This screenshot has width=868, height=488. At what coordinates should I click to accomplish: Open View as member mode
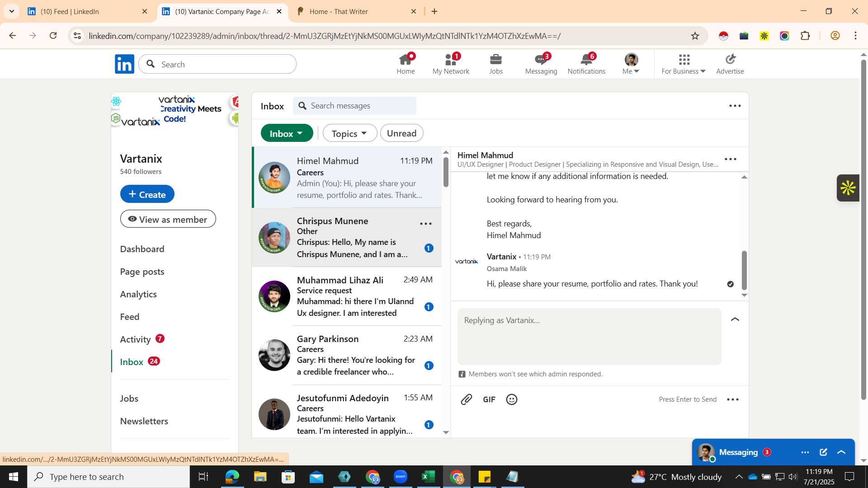coord(168,219)
